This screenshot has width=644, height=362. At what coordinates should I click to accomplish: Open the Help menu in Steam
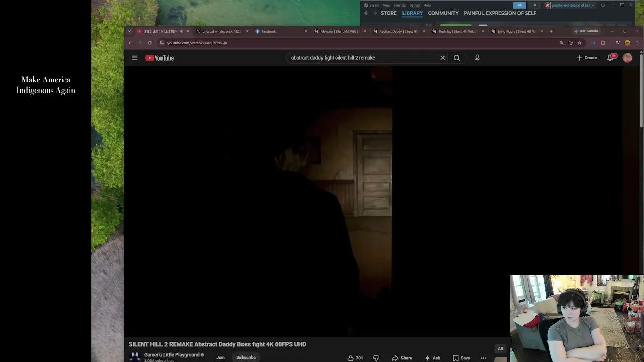[427, 5]
